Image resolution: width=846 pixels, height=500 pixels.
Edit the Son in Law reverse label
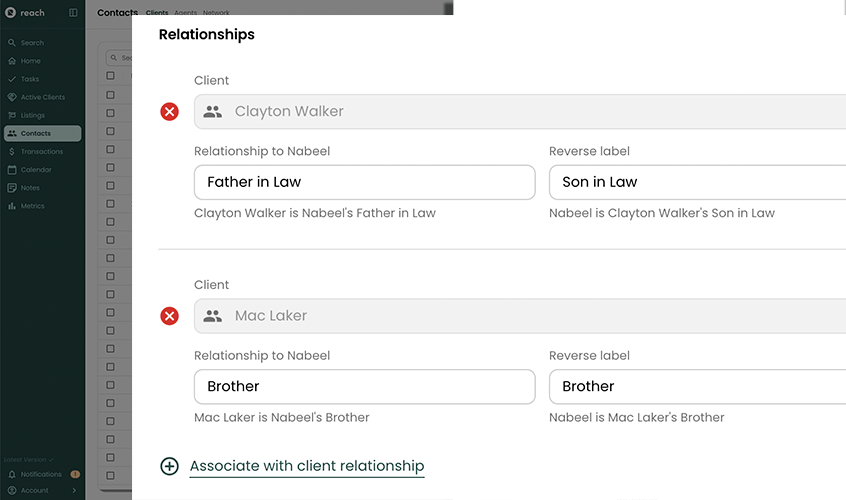point(697,182)
